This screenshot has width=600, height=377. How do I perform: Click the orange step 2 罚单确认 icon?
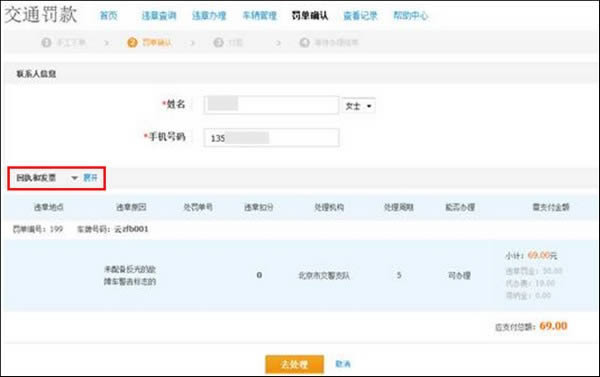[132, 42]
